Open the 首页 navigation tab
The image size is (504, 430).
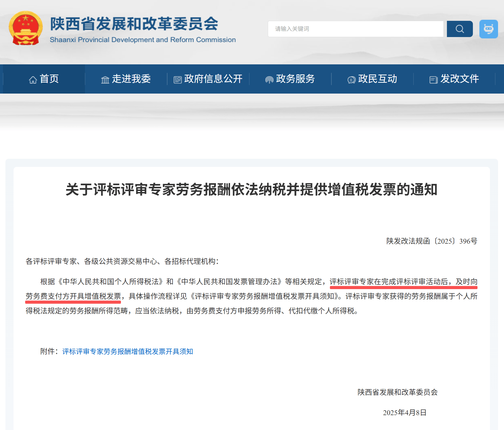coord(49,79)
